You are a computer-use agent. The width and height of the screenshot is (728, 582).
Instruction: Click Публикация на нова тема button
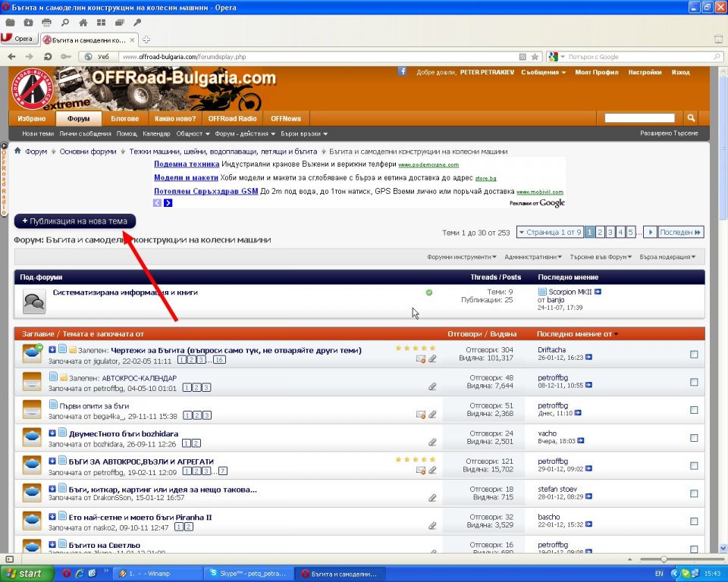tap(75, 221)
